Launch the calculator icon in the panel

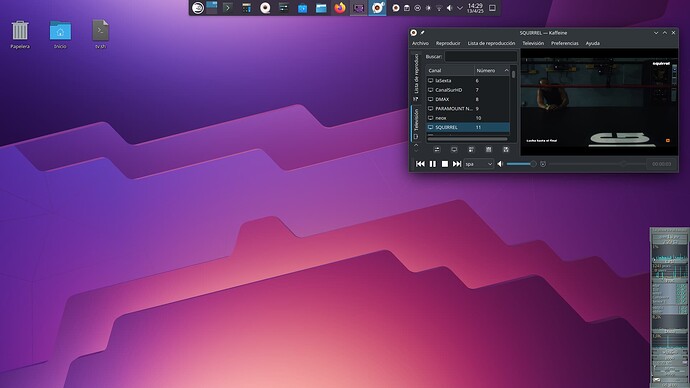click(x=246, y=8)
